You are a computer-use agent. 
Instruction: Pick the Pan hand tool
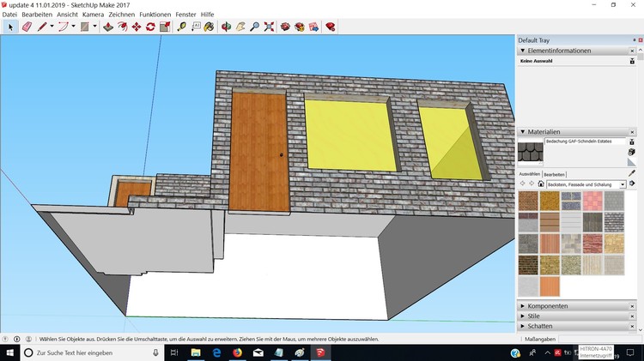pos(240,27)
